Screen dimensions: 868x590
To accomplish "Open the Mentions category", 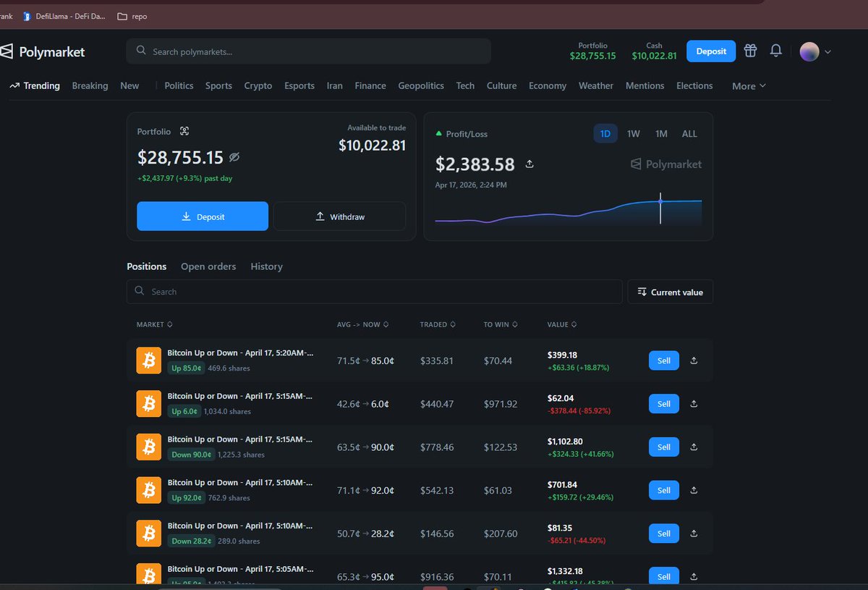I will (x=644, y=85).
